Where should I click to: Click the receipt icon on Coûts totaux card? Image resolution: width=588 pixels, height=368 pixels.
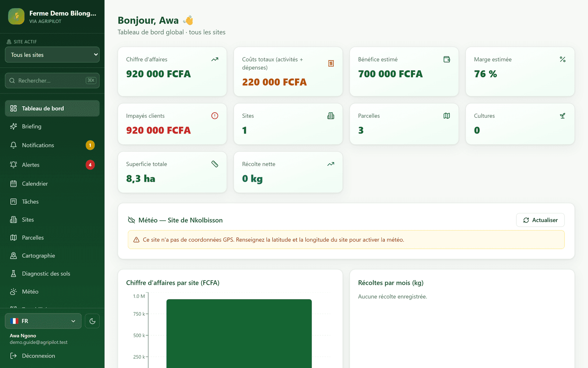click(x=331, y=63)
